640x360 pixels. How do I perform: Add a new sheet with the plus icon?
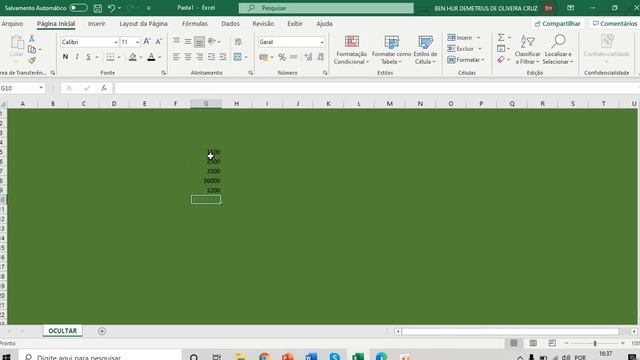(102, 331)
